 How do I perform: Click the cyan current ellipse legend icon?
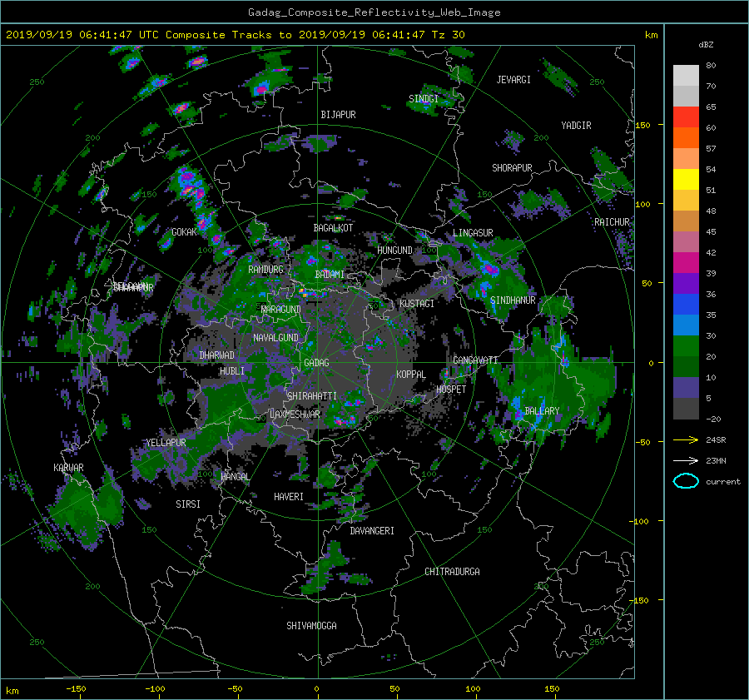coord(686,481)
